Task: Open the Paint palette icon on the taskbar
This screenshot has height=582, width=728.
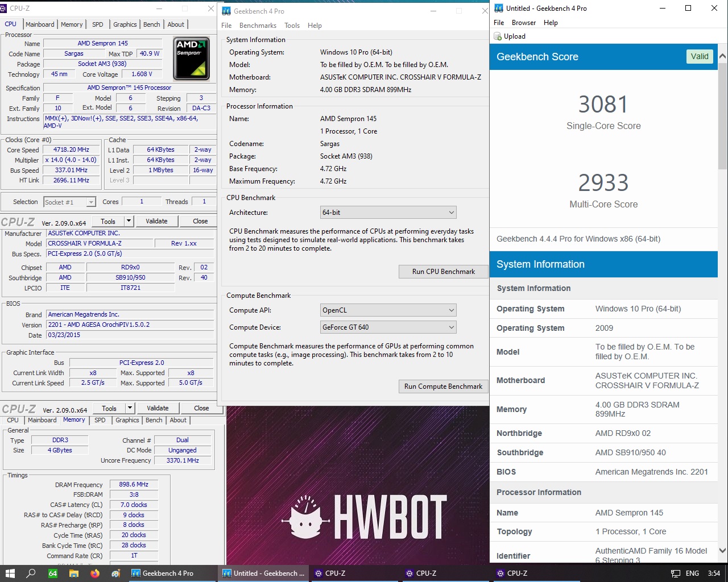Action: click(115, 573)
